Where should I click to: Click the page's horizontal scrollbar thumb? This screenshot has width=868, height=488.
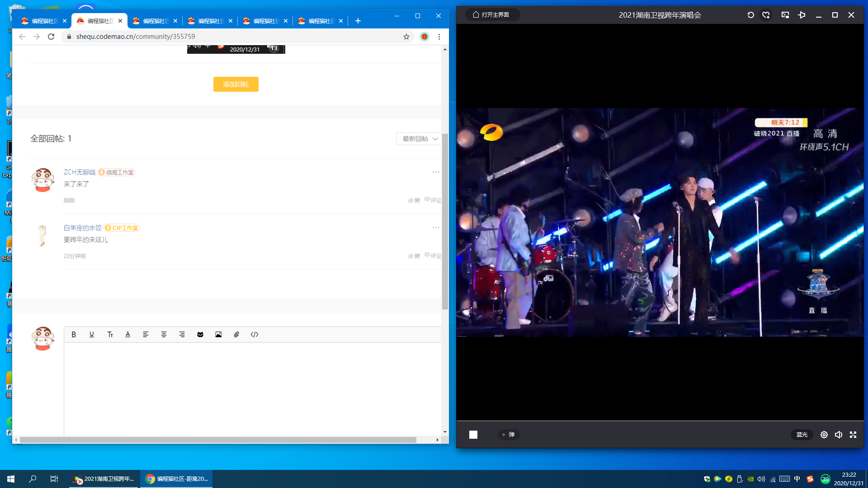click(218, 440)
